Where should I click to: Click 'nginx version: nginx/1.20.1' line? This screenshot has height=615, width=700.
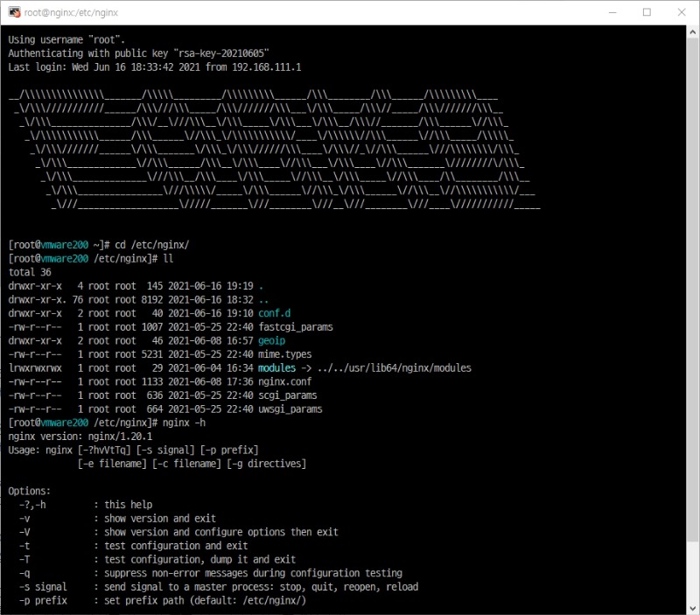pos(80,437)
